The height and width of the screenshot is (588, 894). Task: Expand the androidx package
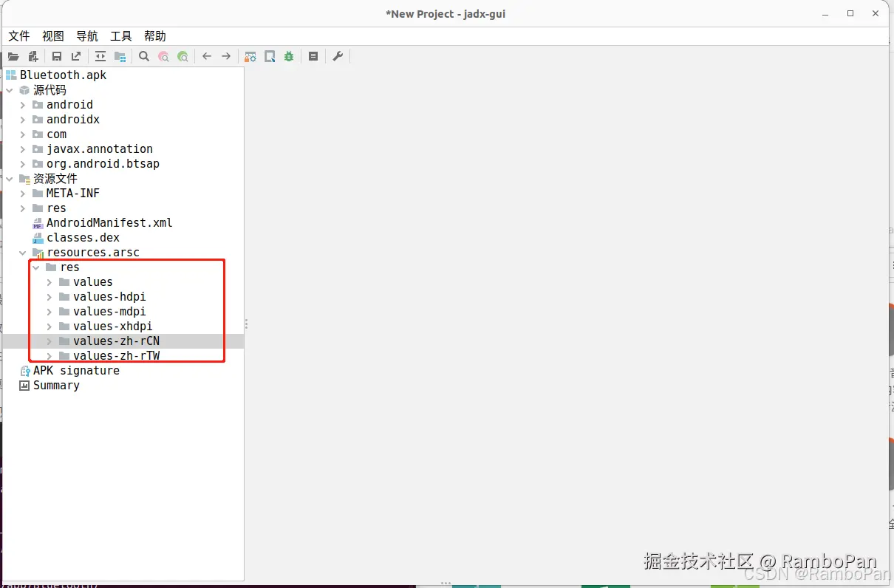click(x=23, y=120)
